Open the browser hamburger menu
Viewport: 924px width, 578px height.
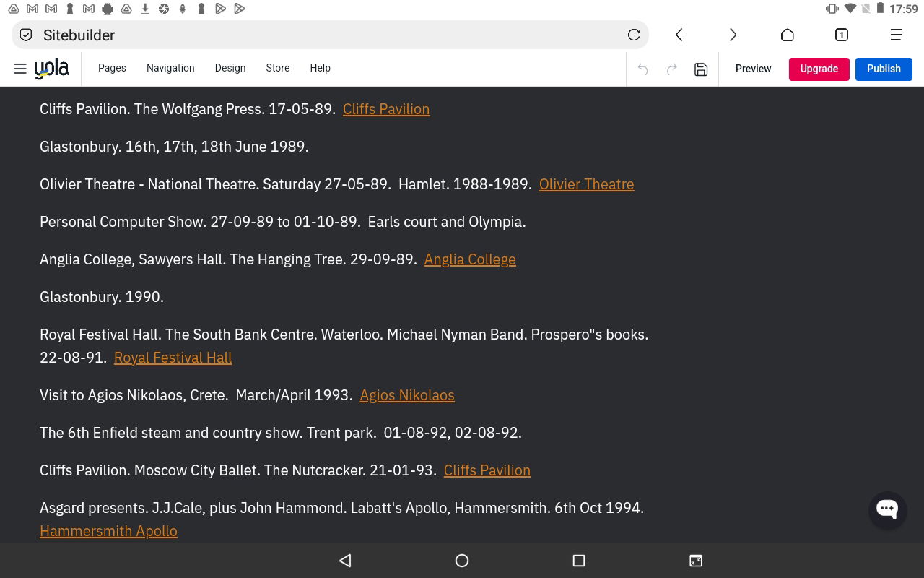point(896,35)
